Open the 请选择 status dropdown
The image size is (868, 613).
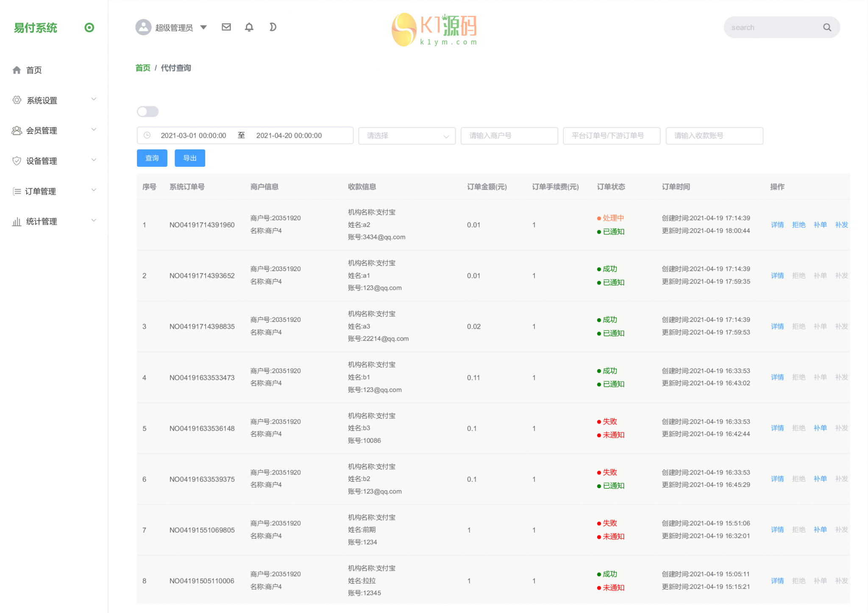tap(407, 136)
